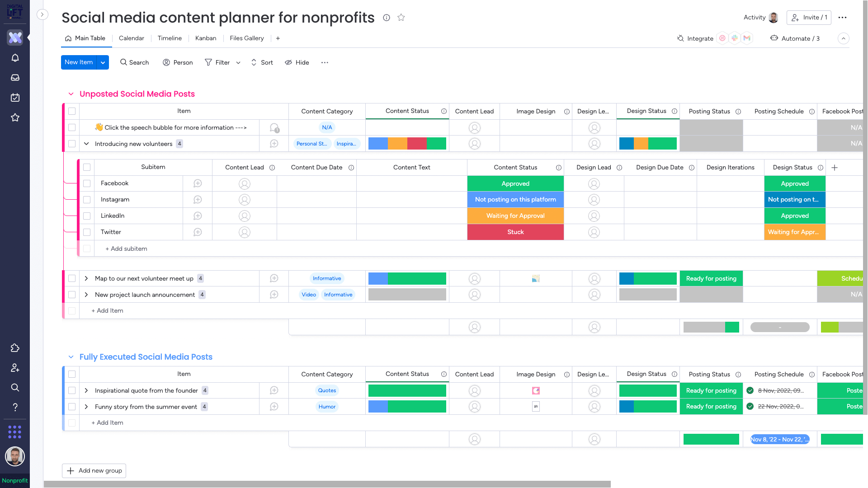Viewport: 868px width, 488px height.
Task: Open the Calendar view tab
Action: (x=131, y=38)
